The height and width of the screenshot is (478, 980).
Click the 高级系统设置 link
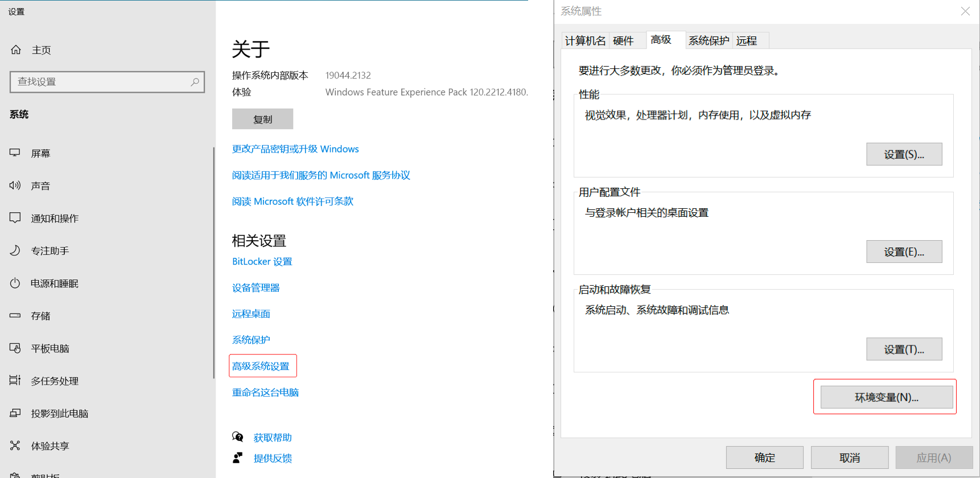(261, 366)
